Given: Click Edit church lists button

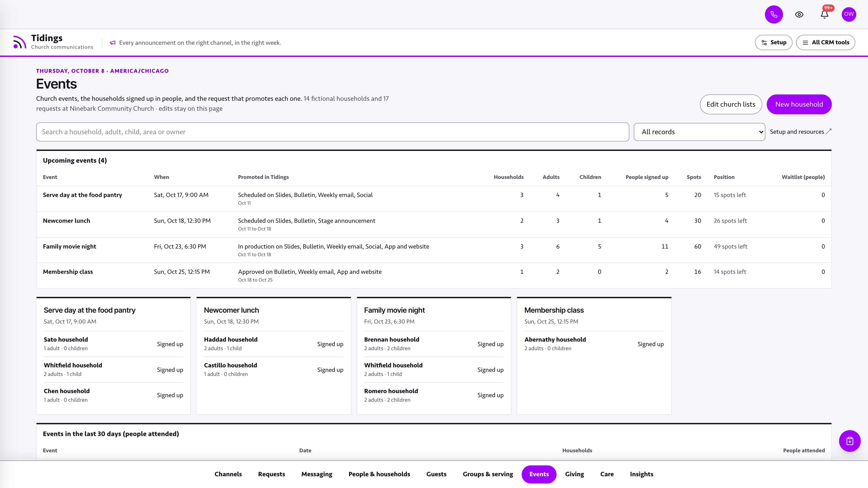Looking at the screenshot, I should (x=731, y=104).
